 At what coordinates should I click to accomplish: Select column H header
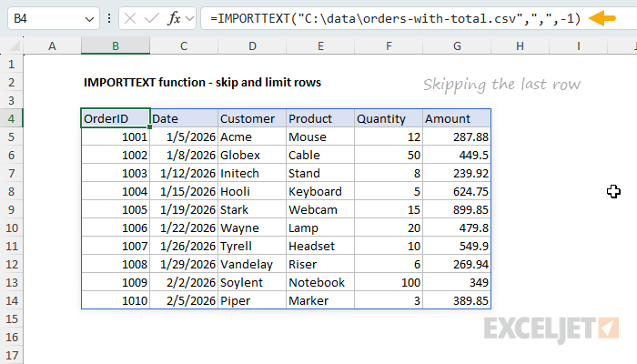[x=520, y=46]
